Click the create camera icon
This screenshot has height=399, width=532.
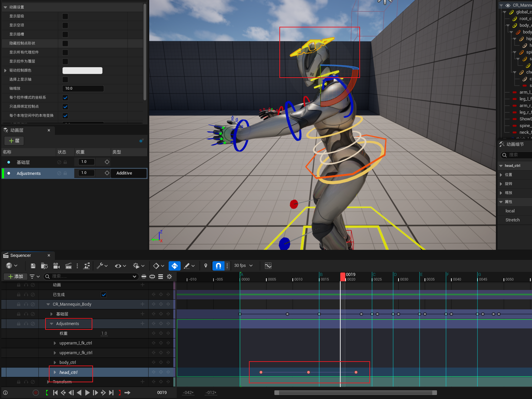[57, 266]
